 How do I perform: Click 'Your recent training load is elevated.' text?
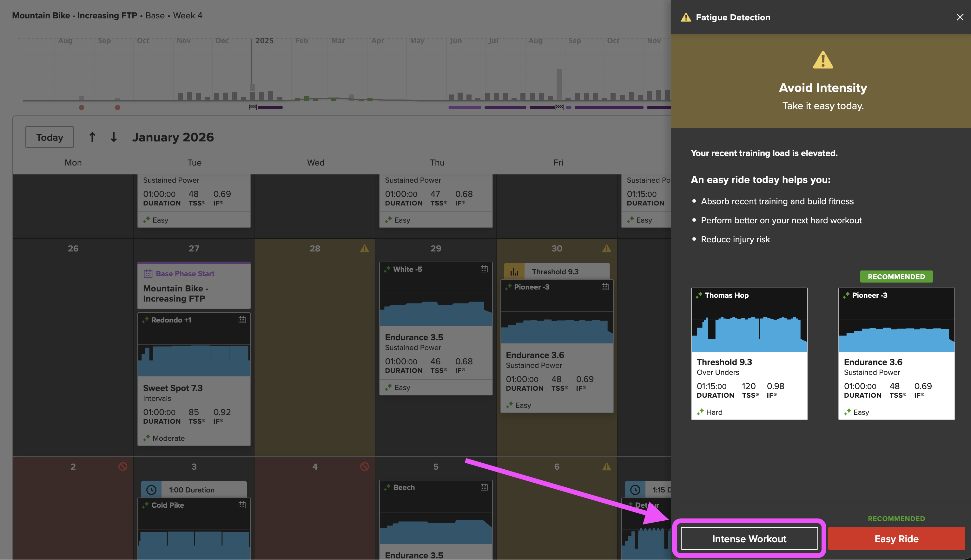764,153
